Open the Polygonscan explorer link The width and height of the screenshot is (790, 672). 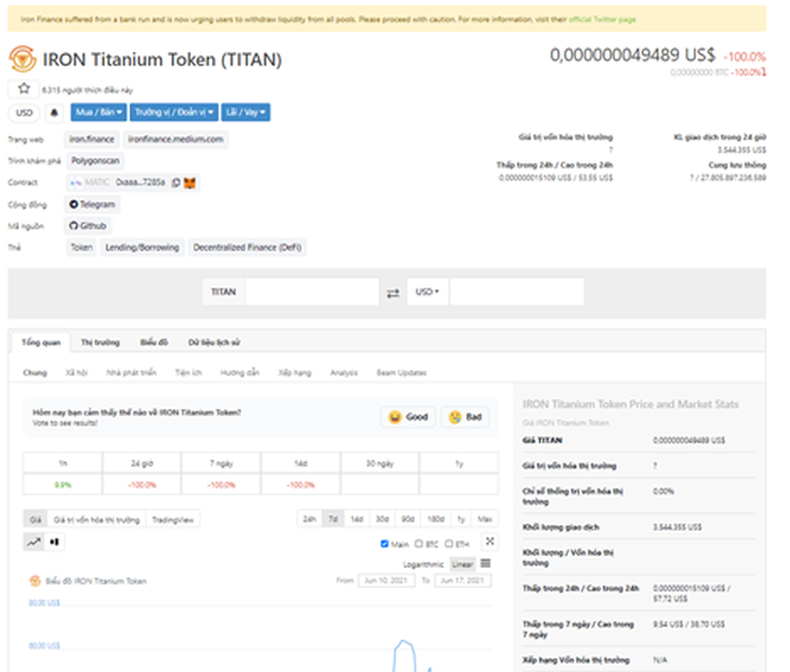95,161
